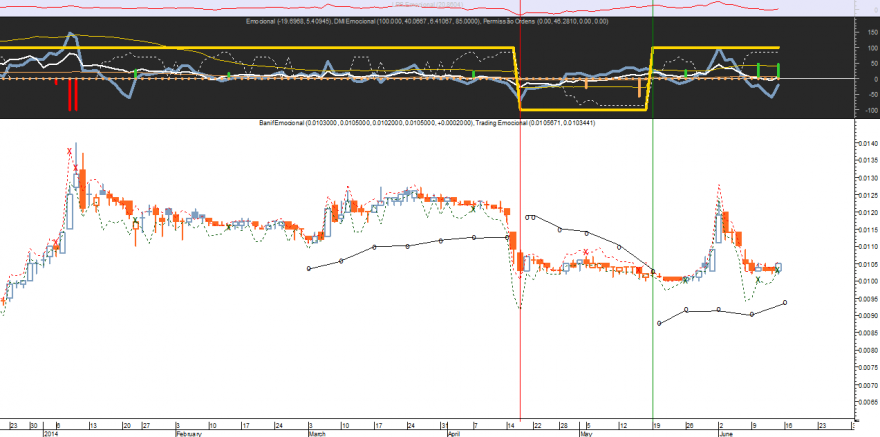Click the 13 date tick in January
Screen dimensions: 880x437
(x=93, y=425)
